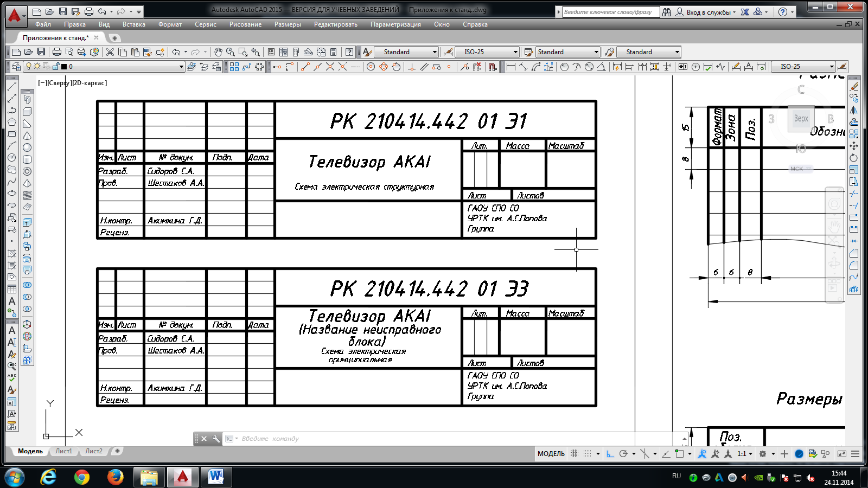Click the [2D-каркас] visual style control
The image size is (868, 488).
click(90, 83)
